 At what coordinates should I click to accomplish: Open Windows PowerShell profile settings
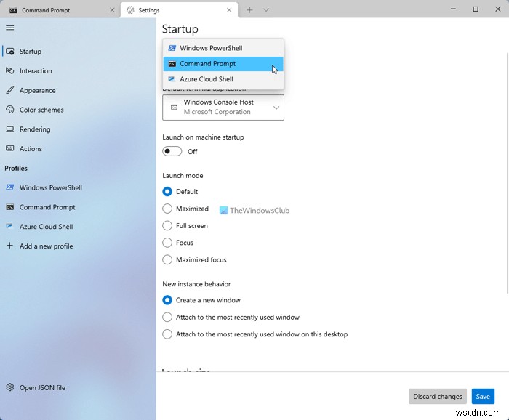(78, 187)
